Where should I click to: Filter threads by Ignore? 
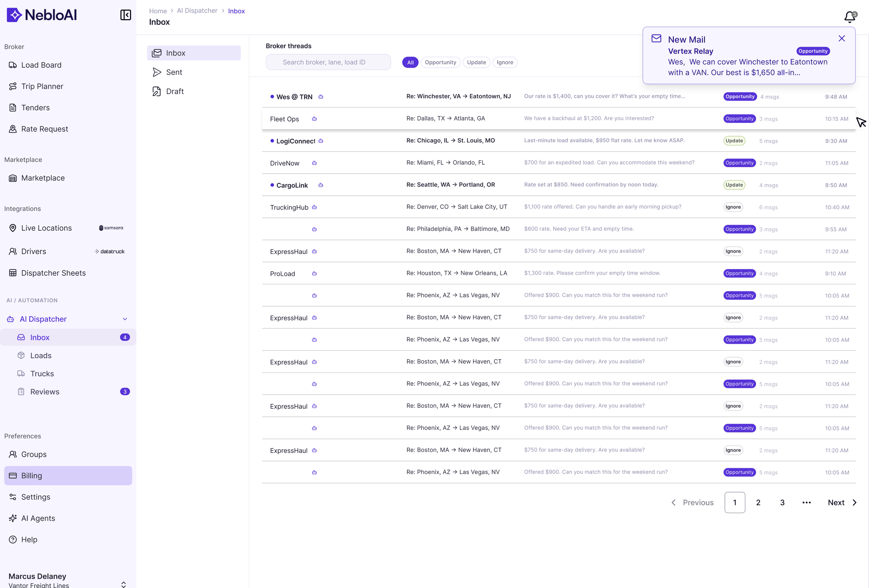(505, 62)
